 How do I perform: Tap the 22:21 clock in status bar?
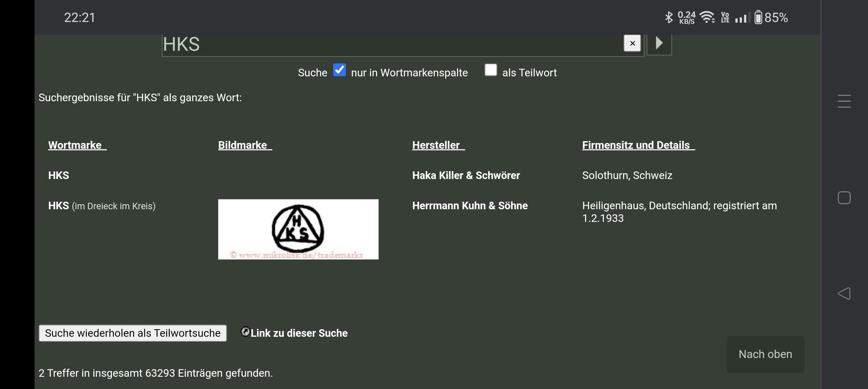(x=80, y=17)
